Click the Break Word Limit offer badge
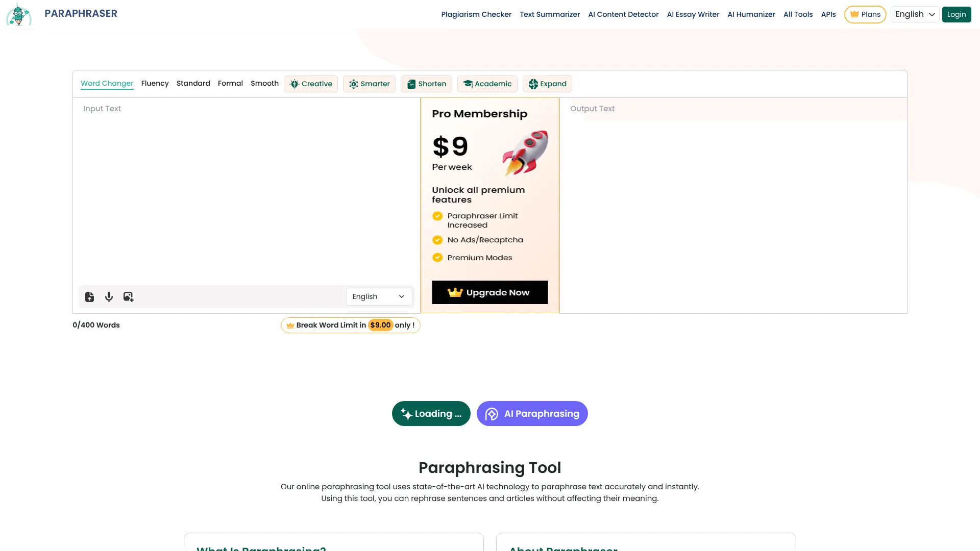This screenshot has width=980, height=551. (x=350, y=325)
